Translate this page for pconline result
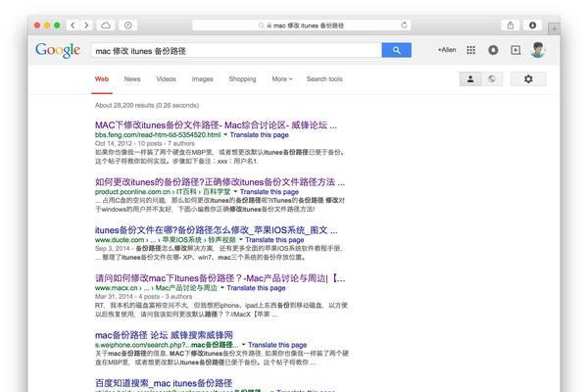The width and height of the screenshot is (588, 392). coord(269,192)
